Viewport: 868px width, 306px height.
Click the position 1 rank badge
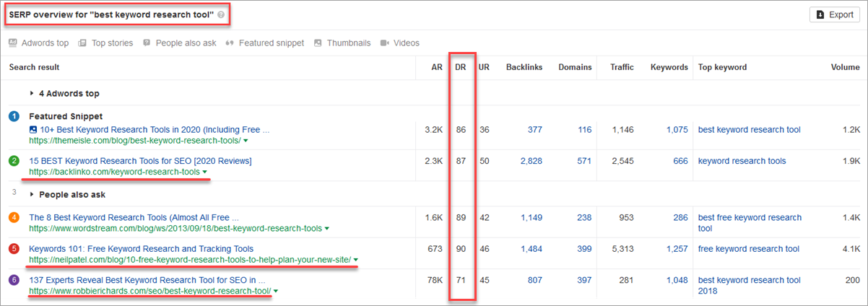click(x=14, y=117)
